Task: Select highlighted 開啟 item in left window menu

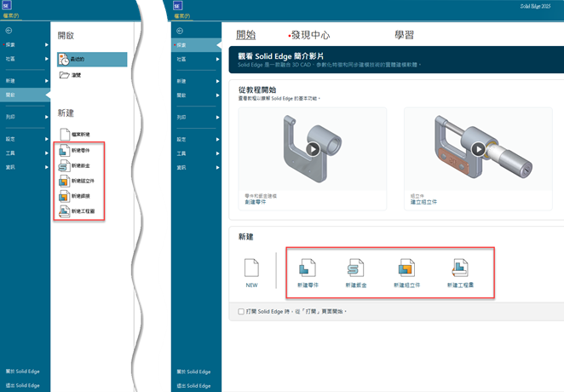Action: (26, 95)
